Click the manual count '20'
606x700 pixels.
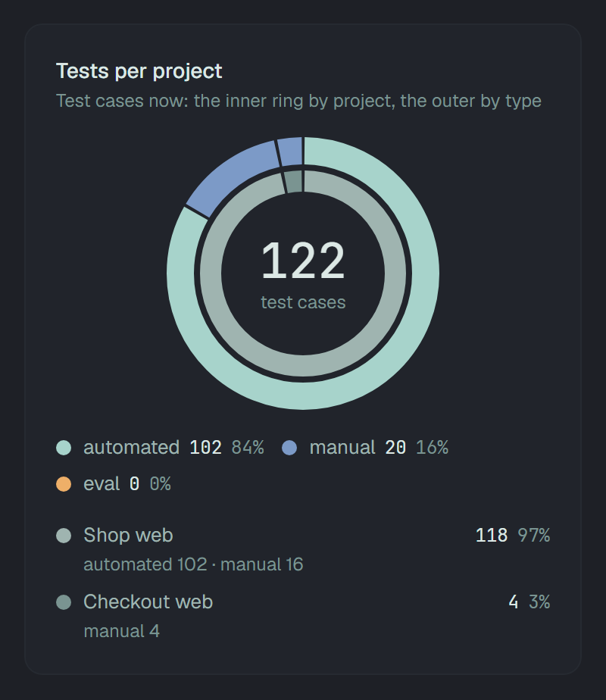tap(396, 447)
